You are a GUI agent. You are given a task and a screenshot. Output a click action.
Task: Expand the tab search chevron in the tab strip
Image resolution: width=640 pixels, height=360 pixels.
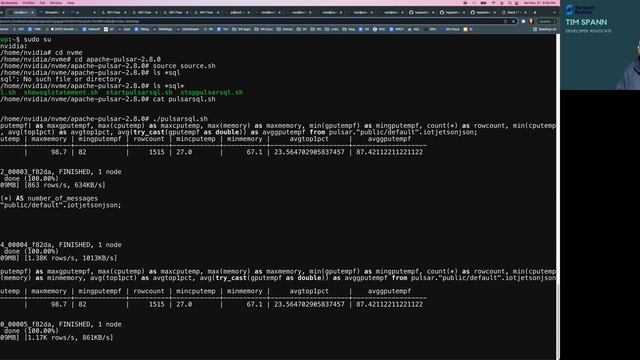[554, 13]
